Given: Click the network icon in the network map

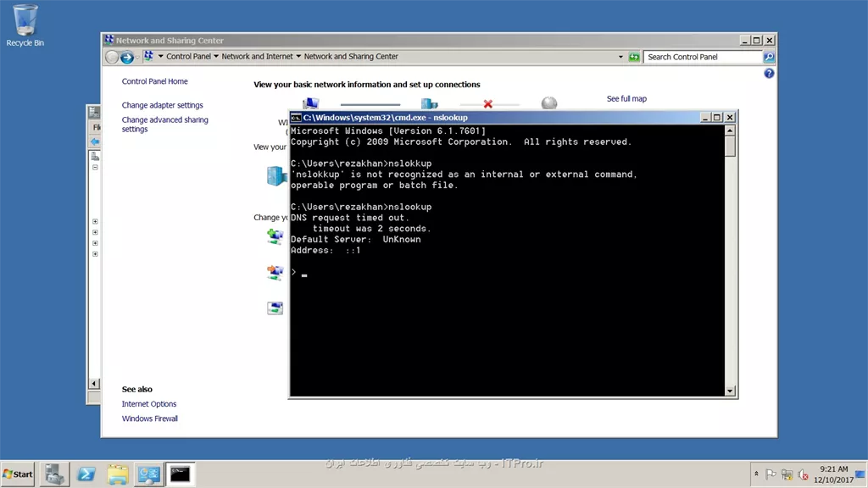Looking at the screenshot, I should [429, 103].
